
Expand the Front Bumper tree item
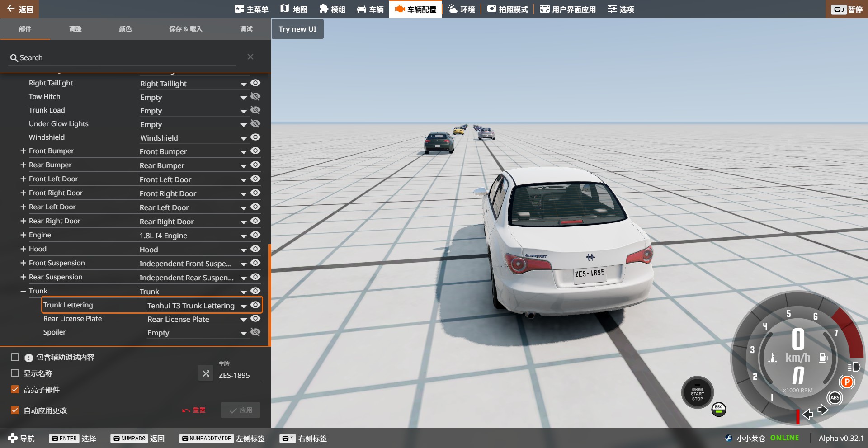point(23,151)
